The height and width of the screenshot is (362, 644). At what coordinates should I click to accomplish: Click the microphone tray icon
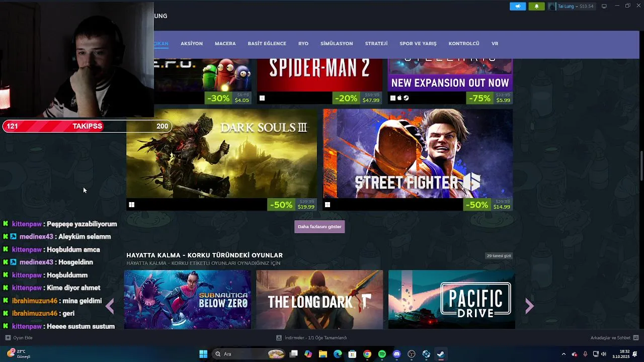click(585, 354)
